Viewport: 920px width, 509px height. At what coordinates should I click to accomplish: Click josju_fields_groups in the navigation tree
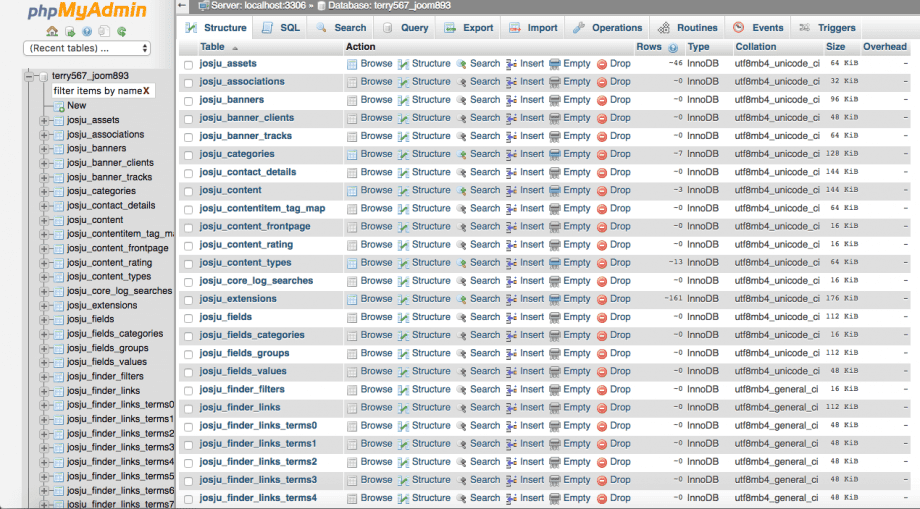[x=107, y=348]
